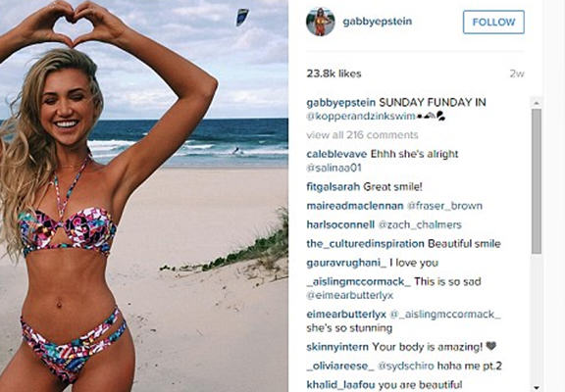Open skinnyintern's profile
The image size is (565, 392).
[x=337, y=347]
